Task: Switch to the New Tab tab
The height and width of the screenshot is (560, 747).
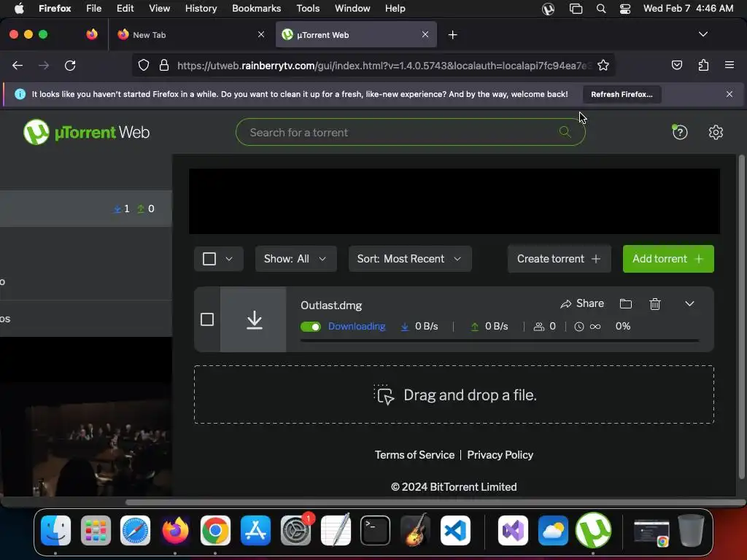Action: [x=192, y=35]
